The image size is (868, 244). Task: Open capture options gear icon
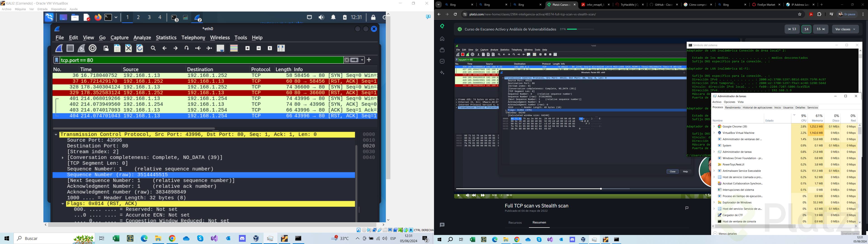click(x=93, y=48)
